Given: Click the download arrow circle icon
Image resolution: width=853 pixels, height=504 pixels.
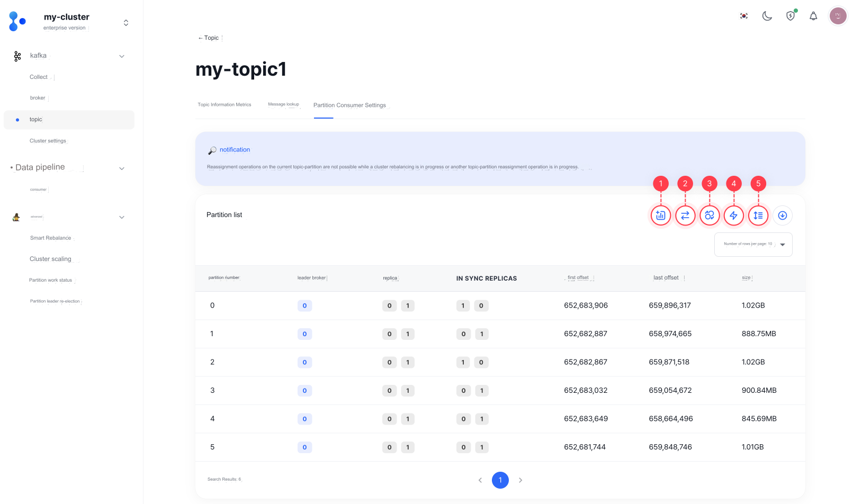Looking at the screenshot, I should 783,215.
